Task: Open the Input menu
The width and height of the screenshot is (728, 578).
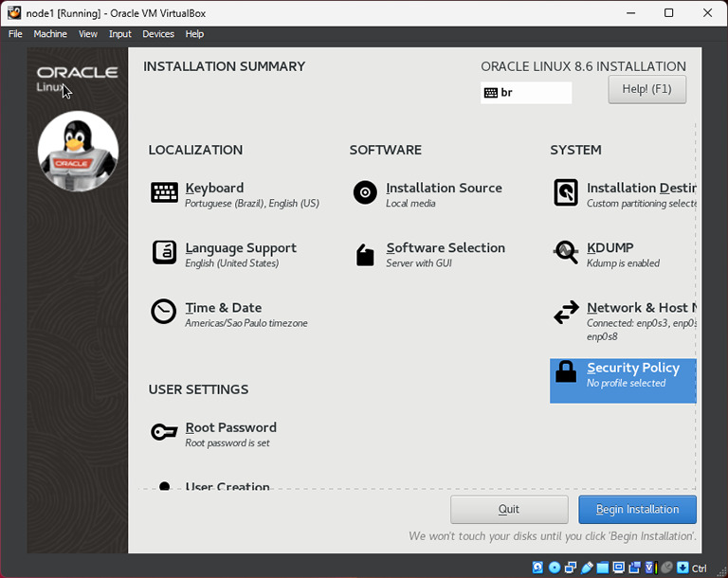Action: [120, 34]
